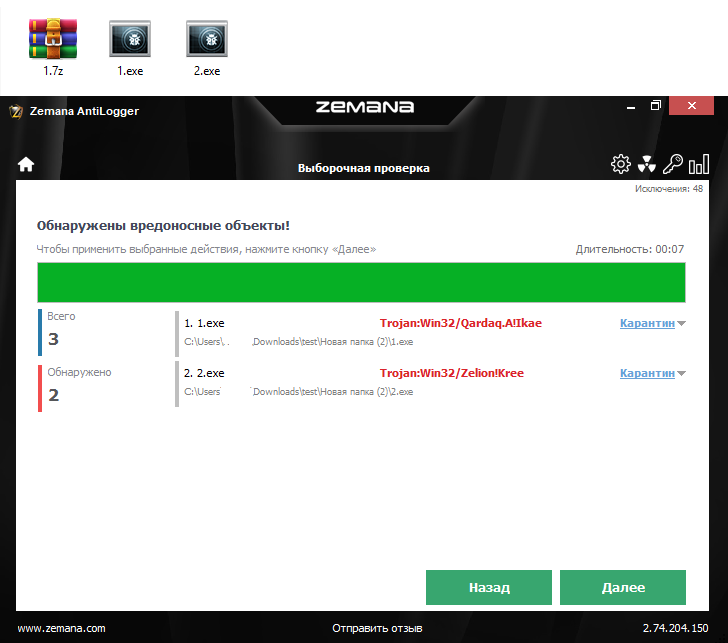Click the file path of 2.exe
Viewport: 728px width, 643px height.
299,392
